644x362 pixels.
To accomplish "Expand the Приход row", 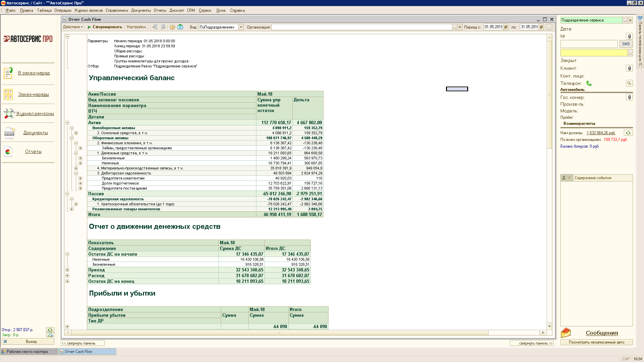I will point(67,270).
